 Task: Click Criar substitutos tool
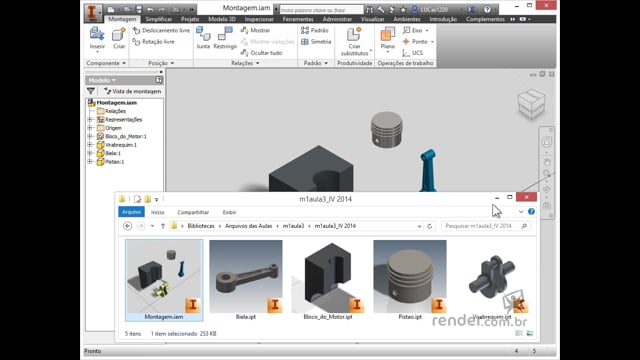coord(354,41)
